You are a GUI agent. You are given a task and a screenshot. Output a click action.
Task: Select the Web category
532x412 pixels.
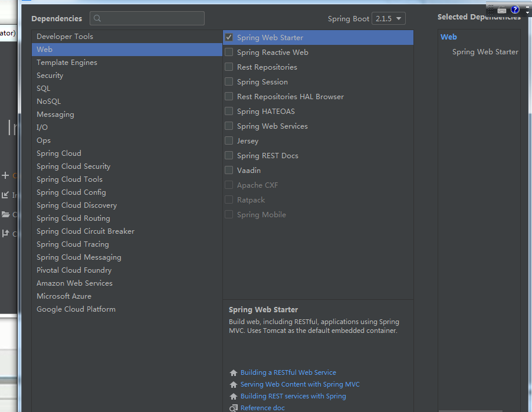[x=127, y=49]
